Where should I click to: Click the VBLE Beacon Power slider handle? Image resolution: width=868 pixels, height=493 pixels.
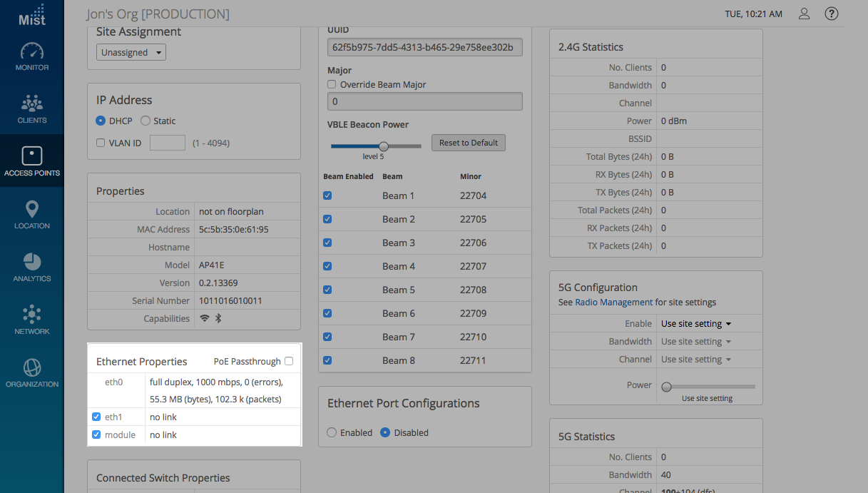click(x=383, y=146)
